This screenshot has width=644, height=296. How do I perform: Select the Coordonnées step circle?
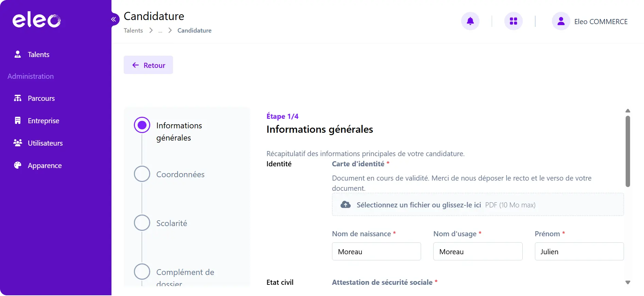(x=142, y=174)
